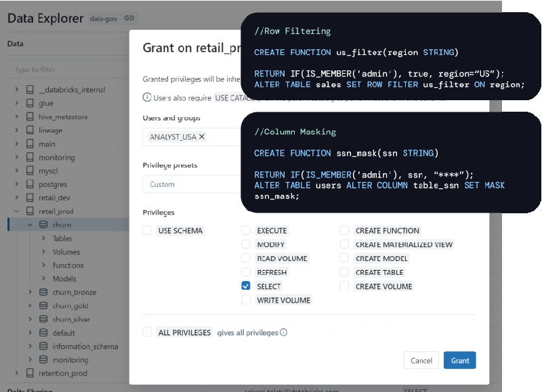
Task: Enable WRITE VOLUME privilege
Action: pos(246,300)
